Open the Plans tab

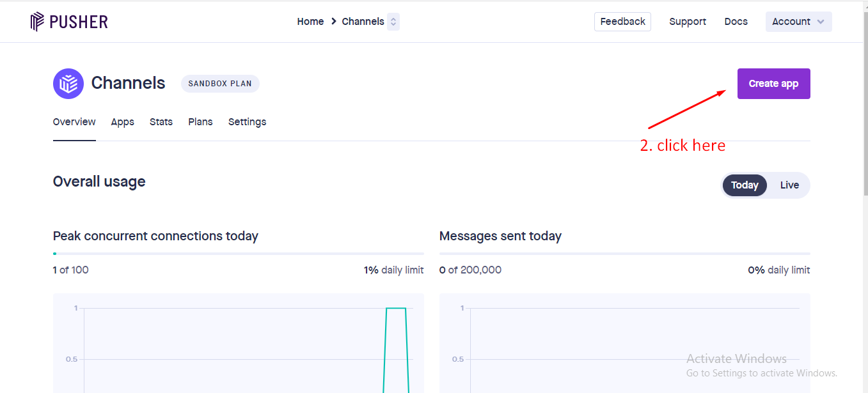pyautogui.click(x=200, y=122)
